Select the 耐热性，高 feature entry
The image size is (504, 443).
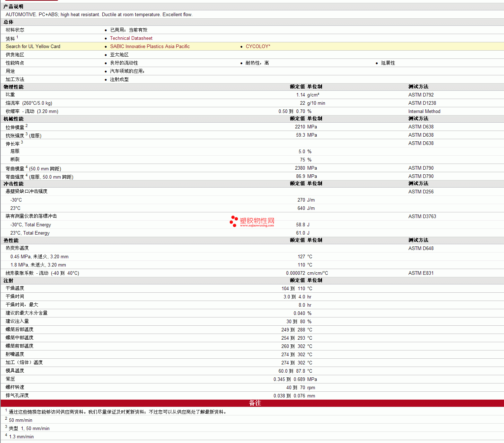coord(257,63)
